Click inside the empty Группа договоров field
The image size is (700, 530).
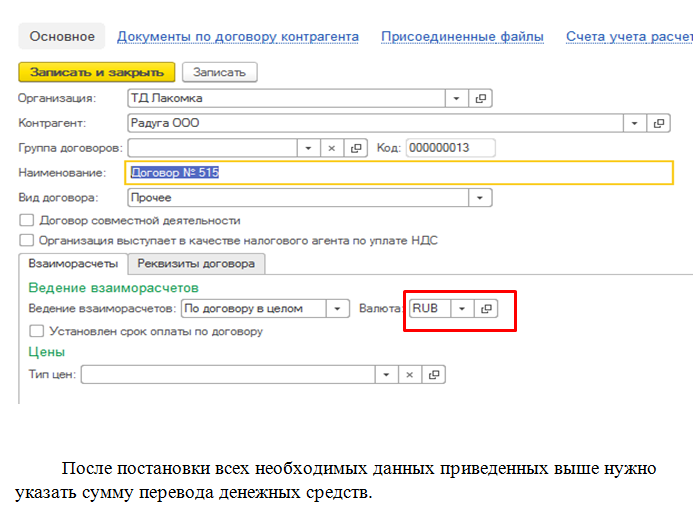[212, 148]
